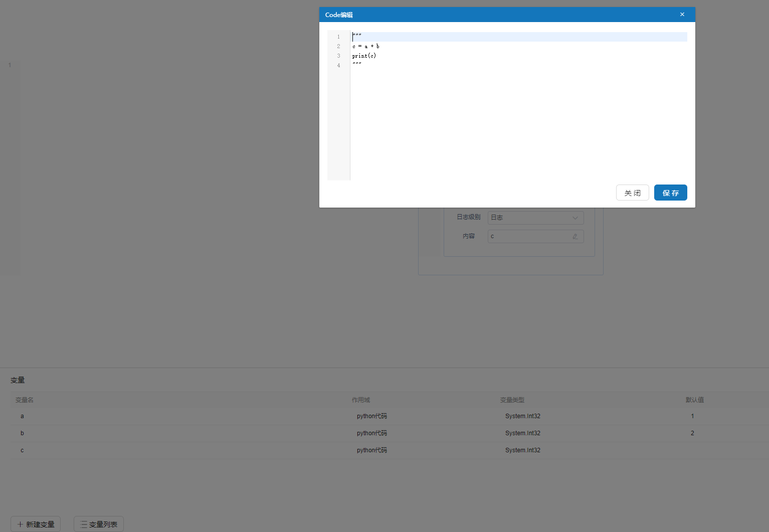Click the 'print(c)' line in editor
Screen dimensions: 769x532
[364, 56]
